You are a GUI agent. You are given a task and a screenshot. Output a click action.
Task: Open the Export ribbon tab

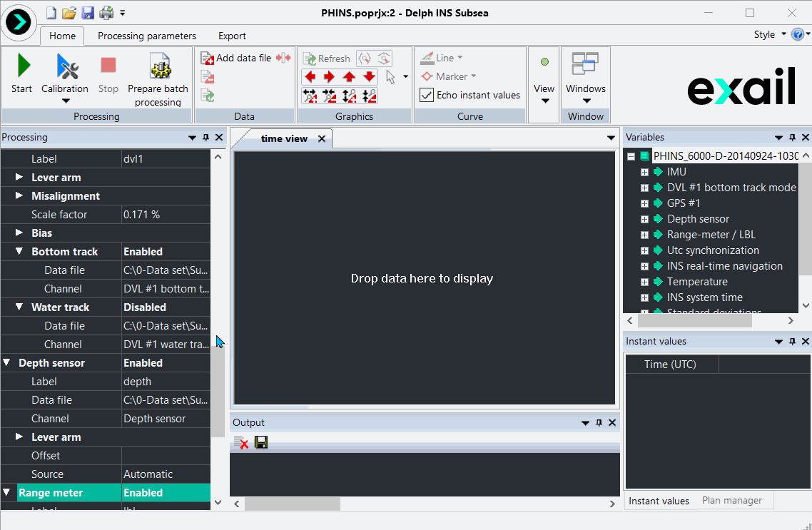[232, 36]
